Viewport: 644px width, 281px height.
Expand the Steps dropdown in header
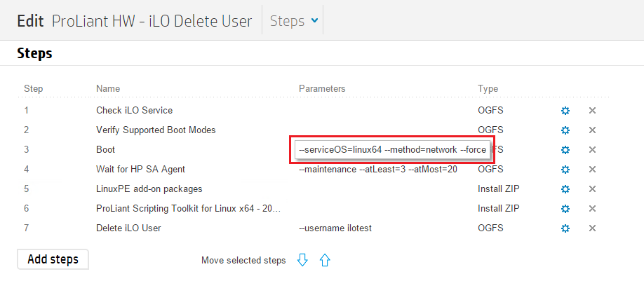293,21
